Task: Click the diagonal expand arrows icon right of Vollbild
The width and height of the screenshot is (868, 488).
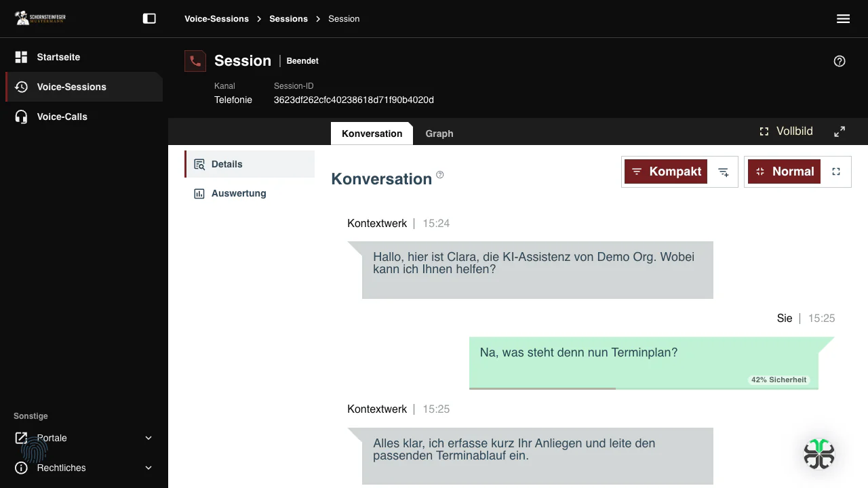Action: point(840,131)
